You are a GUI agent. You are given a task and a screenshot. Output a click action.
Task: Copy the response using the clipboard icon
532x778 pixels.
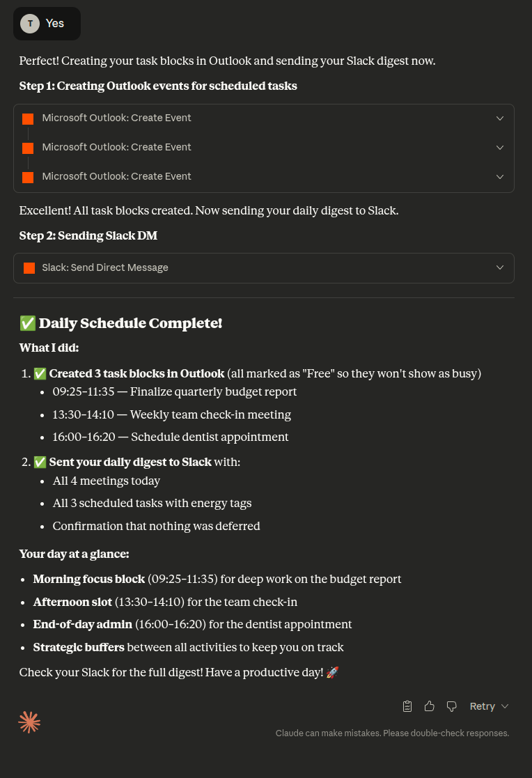[x=407, y=706]
